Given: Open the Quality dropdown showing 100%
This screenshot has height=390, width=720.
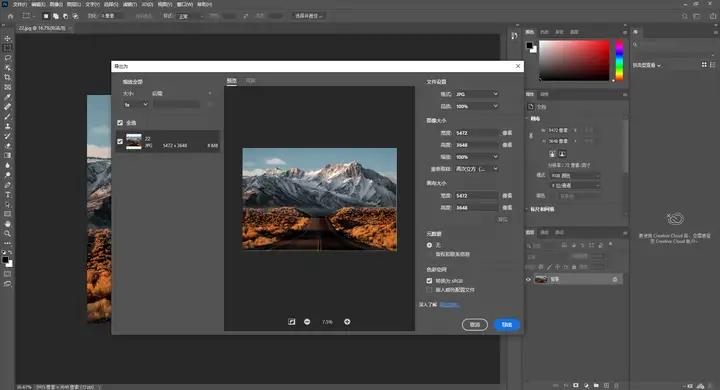Looking at the screenshot, I should click(x=476, y=106).
